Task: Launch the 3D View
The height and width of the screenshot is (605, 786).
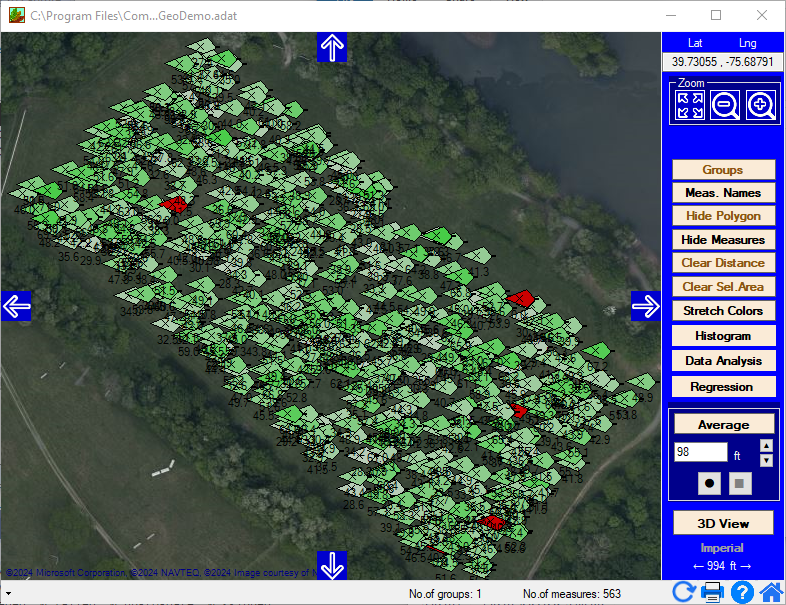Action: [723, 523]
